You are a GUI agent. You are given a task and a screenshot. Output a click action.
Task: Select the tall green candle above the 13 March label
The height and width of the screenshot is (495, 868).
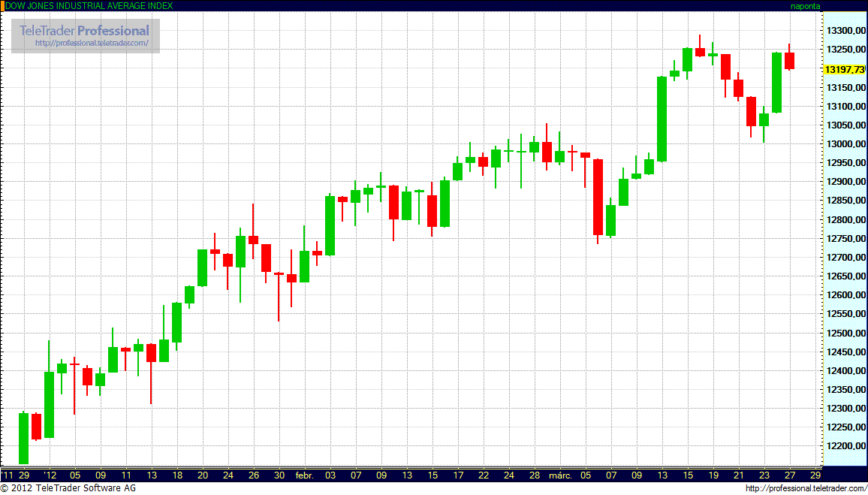pos(662,119)
